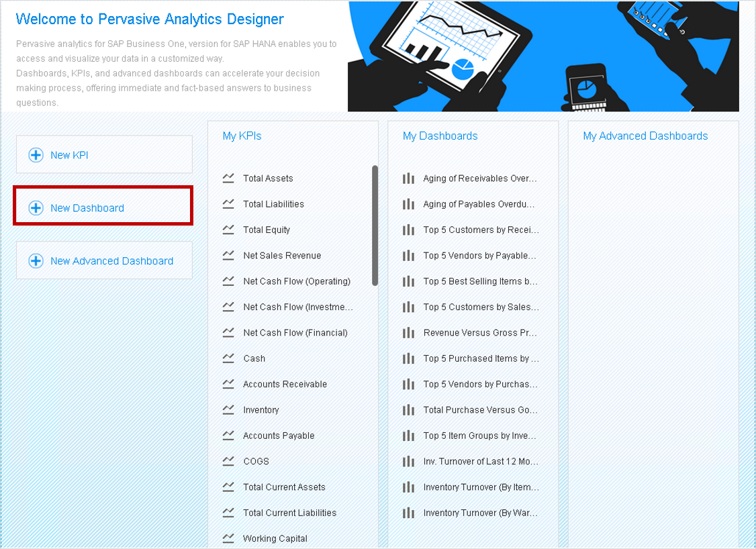Open the Total Liabilities KPI
The width and height of the screenshot is (756, 549).
click(273, 204)
